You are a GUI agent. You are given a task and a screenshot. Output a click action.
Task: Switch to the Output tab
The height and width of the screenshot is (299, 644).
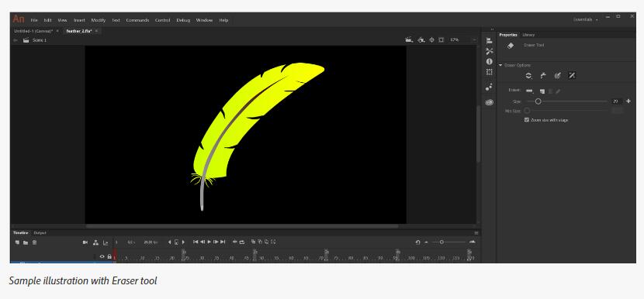click(x=40, y=232)
